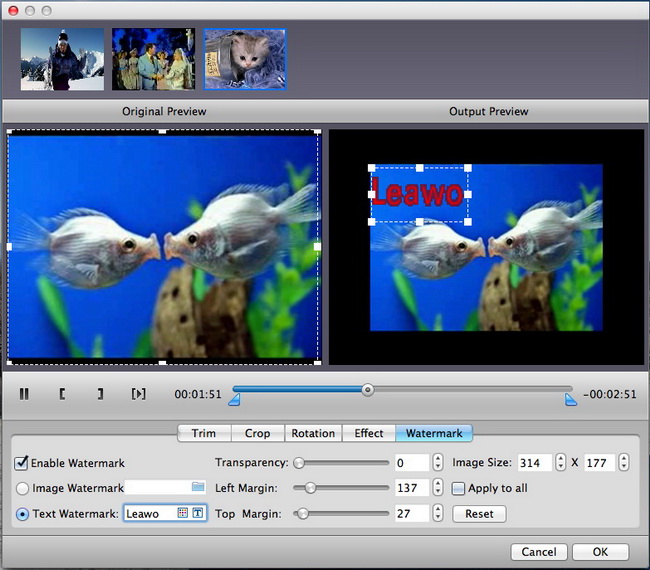Click the crop frame right-middle handle in Original Preview
This screenshot has height=570, width=650.
coord(318,247)
